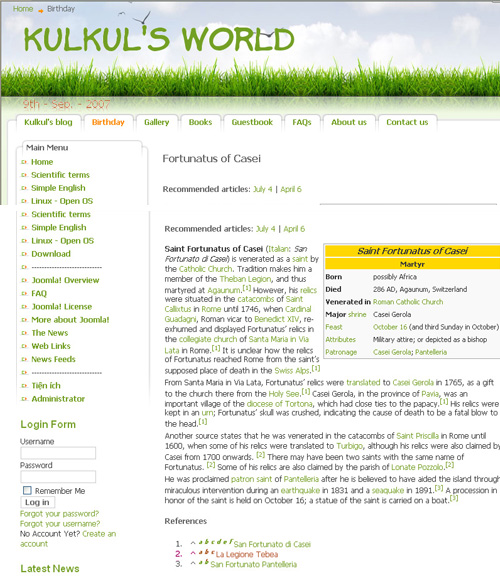Viewport: 500px width, 576px height.
Task: Select the Tiện ích menu item
Action: tap(46, 386)
